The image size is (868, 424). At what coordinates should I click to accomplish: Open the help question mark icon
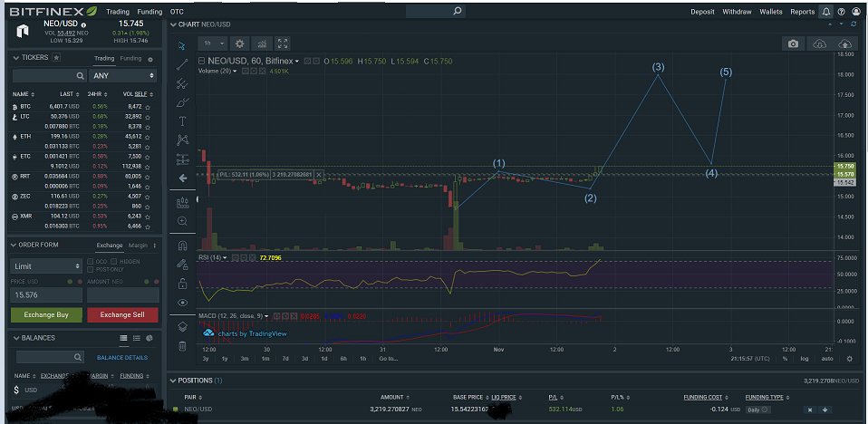842,12
